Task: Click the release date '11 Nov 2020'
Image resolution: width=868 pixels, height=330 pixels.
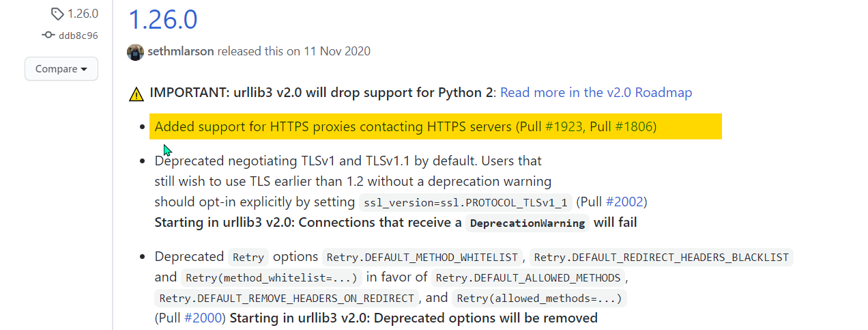Action: click(337, 51)
